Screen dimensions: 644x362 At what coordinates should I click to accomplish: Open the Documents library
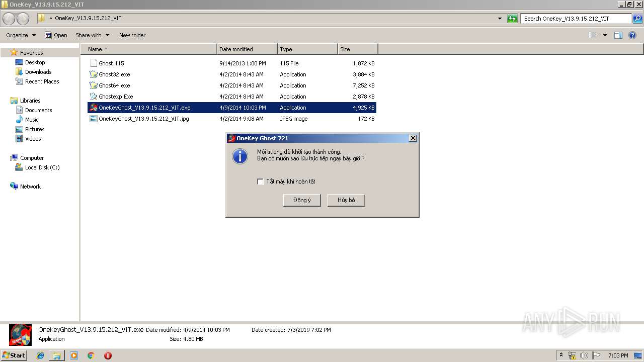[x=38, y=110]
